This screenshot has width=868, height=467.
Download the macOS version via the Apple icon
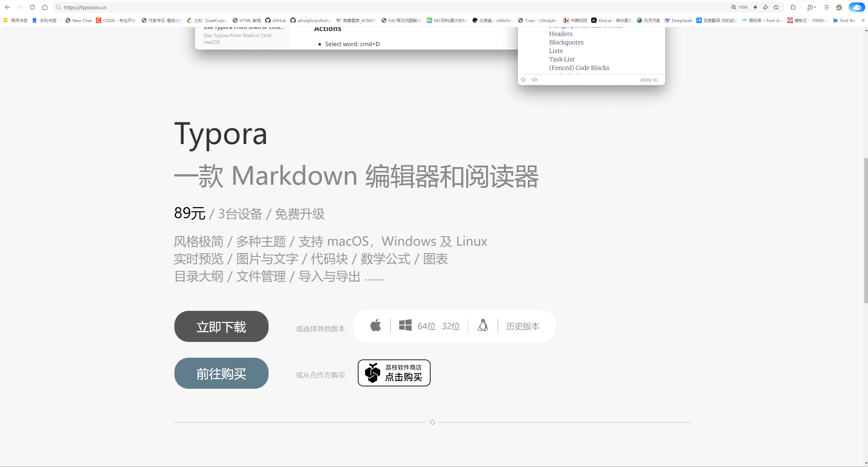pyautogui.click(x=375, y=326)
